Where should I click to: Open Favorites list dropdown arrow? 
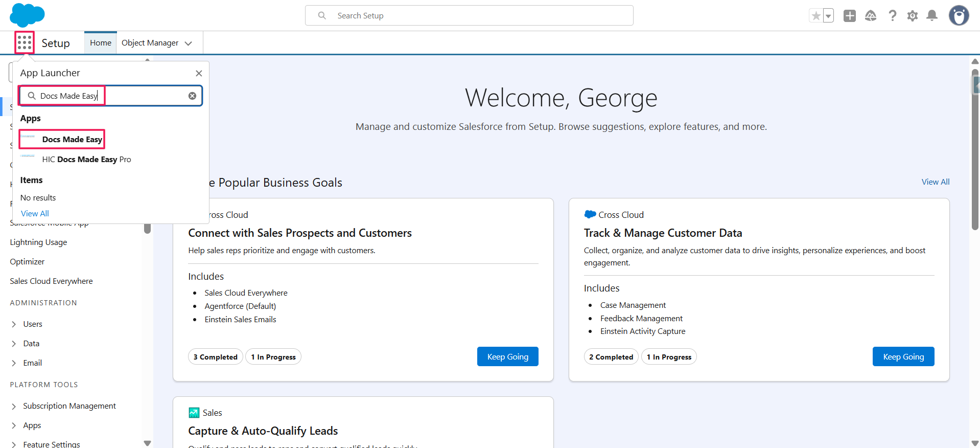pos(828,16)
